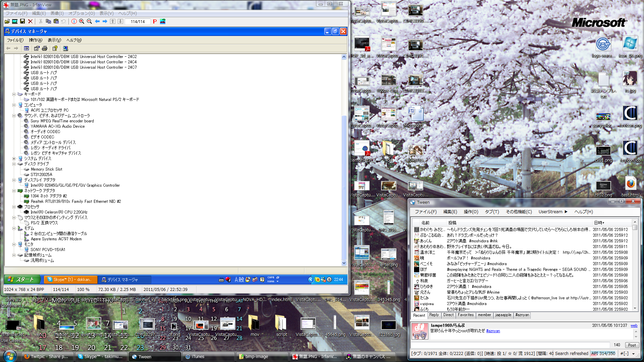This screenshot has width=644, height=362.
Task: Switch to Skype taskbar button
Action: click(101, 357)
